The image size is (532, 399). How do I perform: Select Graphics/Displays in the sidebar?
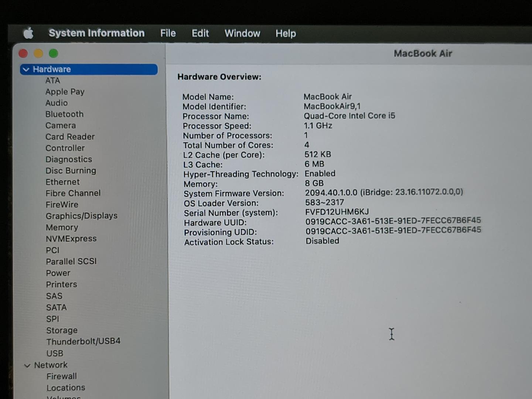point(81,216)
